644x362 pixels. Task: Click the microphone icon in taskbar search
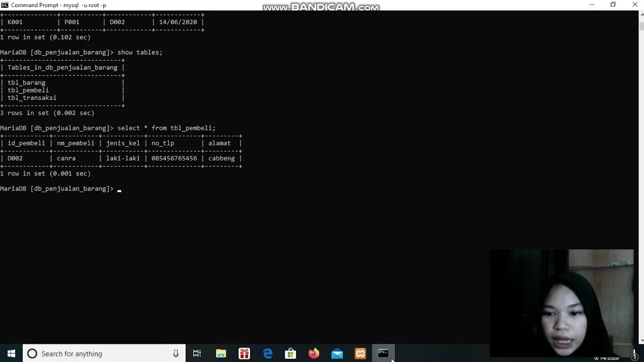click(176, 353)
